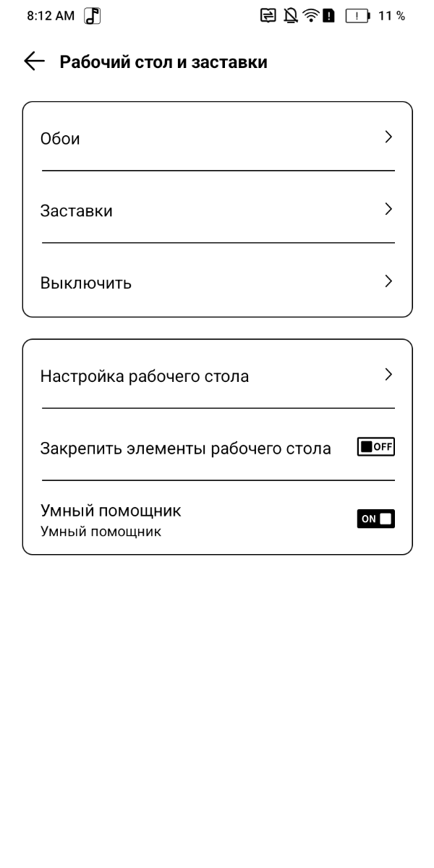The image size is (434, 868).
Task: Tap the Закрепить элементы рабочего стола label
Action: [185, 448]
